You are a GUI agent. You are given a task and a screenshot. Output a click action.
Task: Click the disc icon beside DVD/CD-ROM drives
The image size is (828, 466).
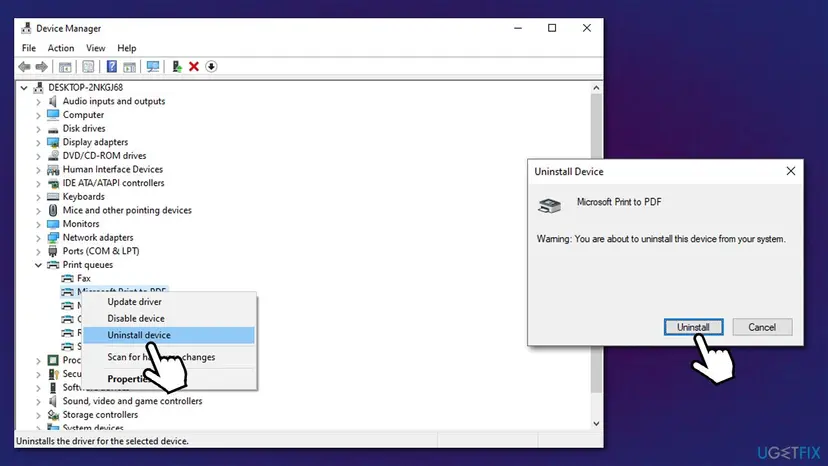(53, 156)
